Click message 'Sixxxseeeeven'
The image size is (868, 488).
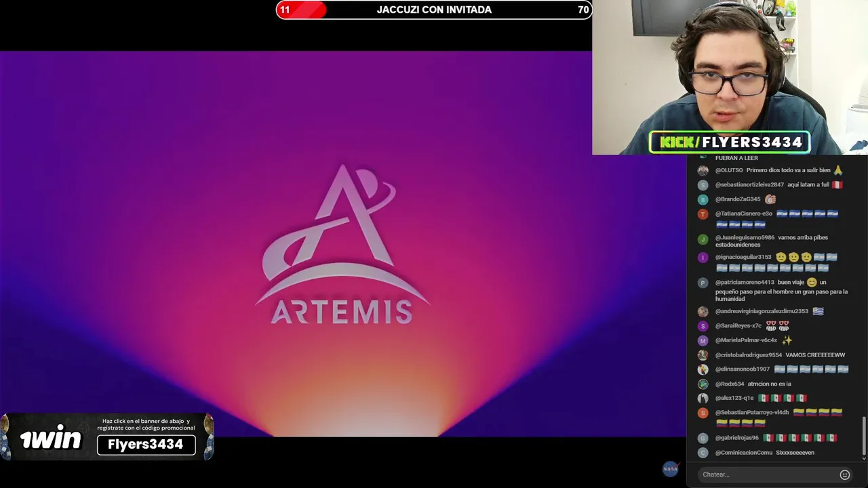795,453
